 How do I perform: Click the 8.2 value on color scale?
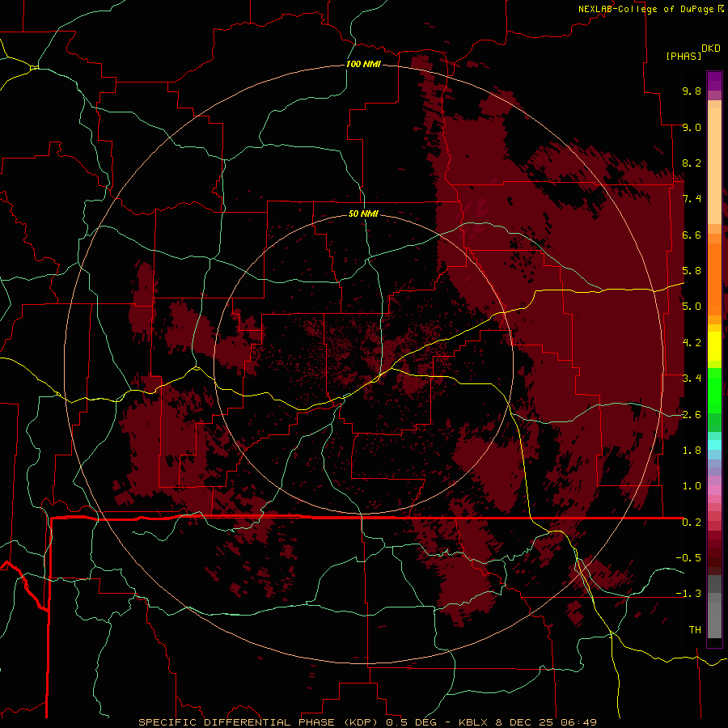pyautogui.click(x=692, y=163)
